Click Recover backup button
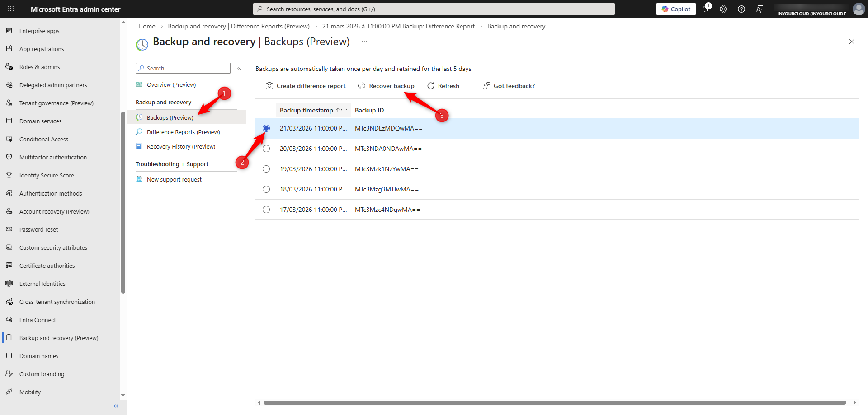Image resolution: width=868 pixels, height=415 pixels. (x=386, y=86)
